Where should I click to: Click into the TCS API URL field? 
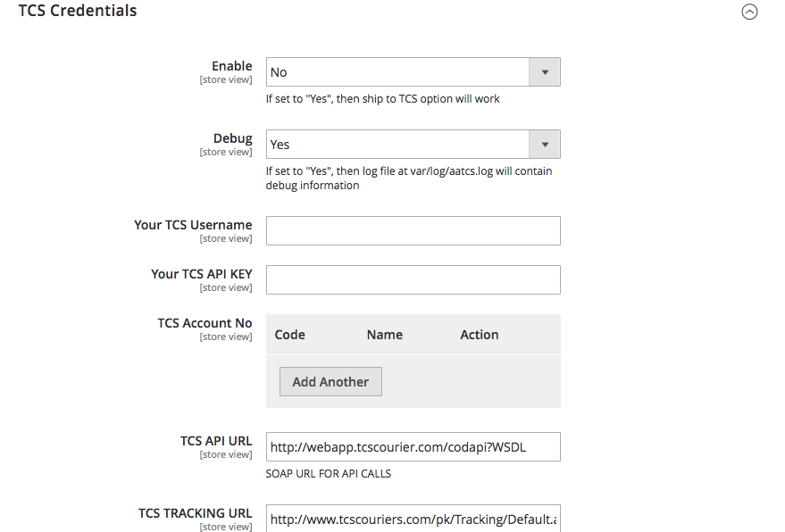tap(413, 447)
